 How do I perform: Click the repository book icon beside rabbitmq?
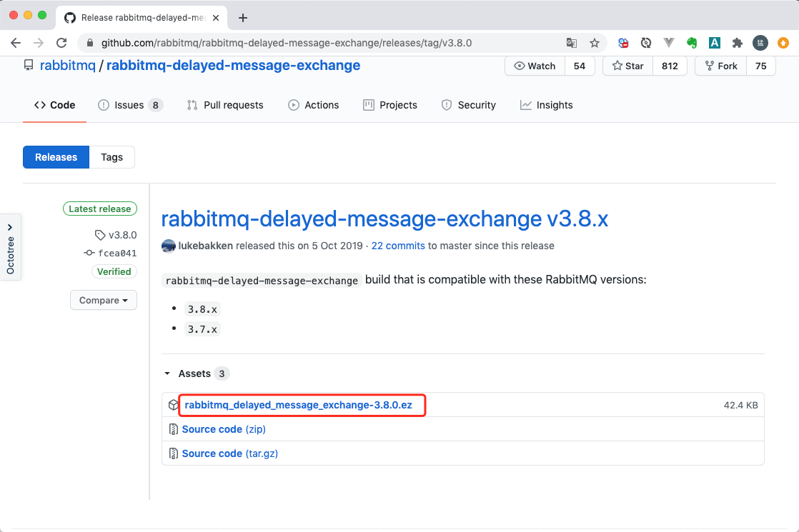coord(29,65)
